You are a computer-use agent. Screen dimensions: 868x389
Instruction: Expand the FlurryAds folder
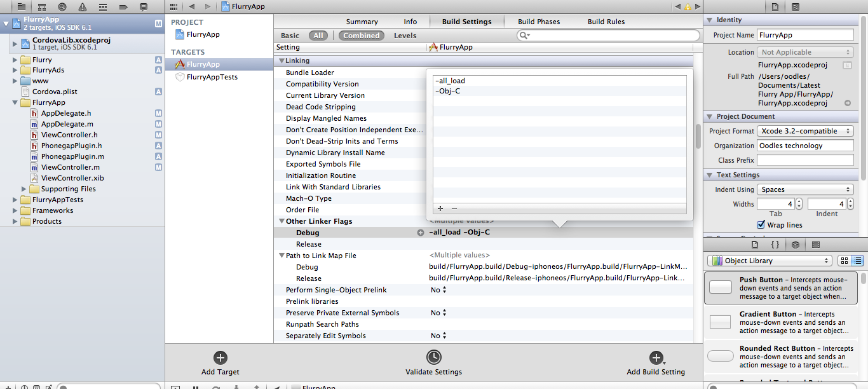pyautogui.click(x=15, y=71)
